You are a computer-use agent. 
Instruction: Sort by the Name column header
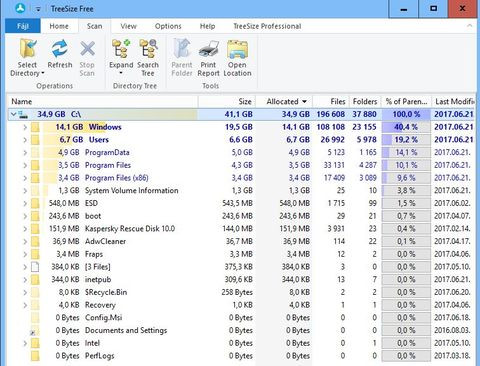pos(103,101)
